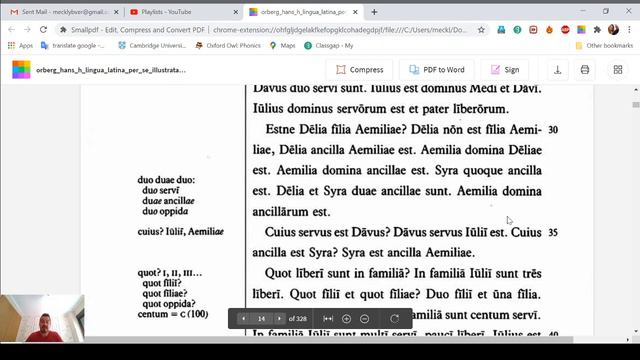Open the orange flame extension icon

click(549, 30)
